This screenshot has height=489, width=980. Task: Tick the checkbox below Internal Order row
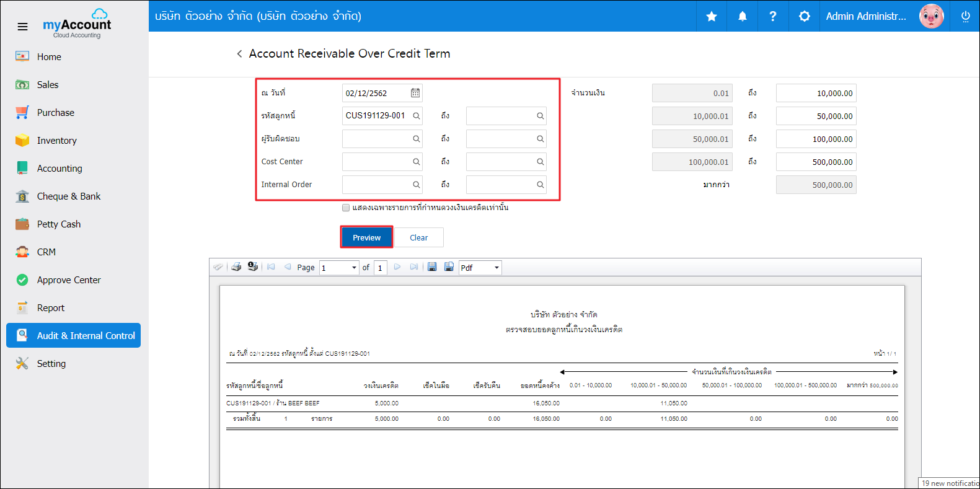click(346, 208)
